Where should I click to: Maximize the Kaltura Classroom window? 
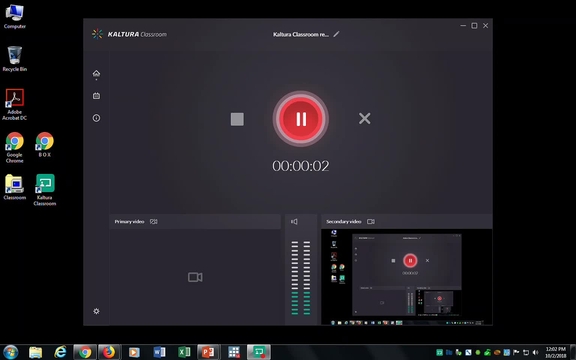click(x=474, y=25)
